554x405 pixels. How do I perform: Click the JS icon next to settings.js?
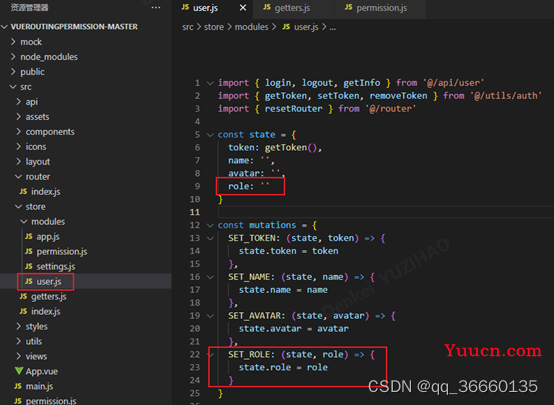[29, 266]
